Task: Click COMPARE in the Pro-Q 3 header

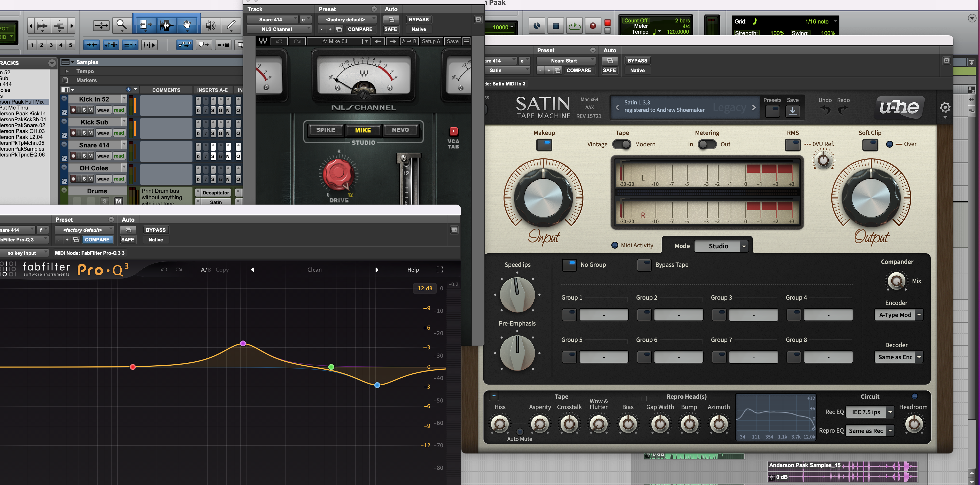Action: pyautogui.click(x=97, y=240)
